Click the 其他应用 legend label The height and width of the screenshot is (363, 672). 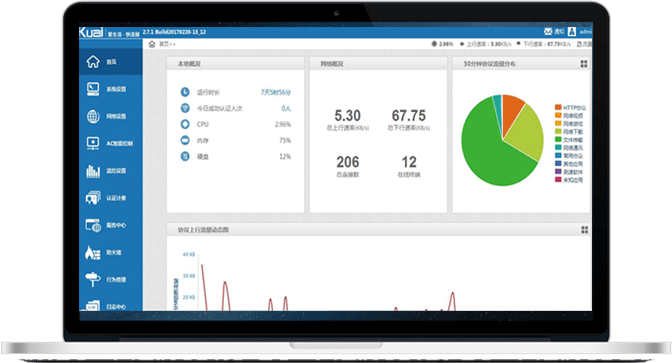(573, 164)
